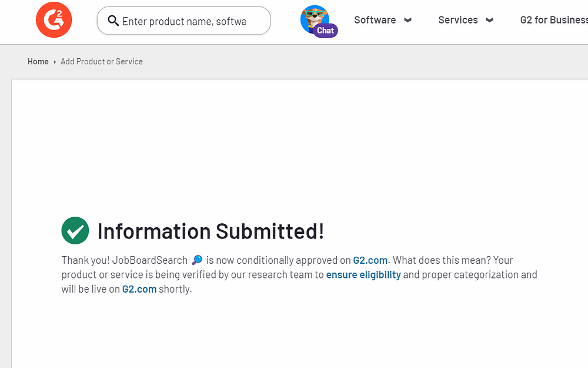The height and width of the screenshot is (368, 588).
Task: Click the G2 logo
Action: (54, 20)
